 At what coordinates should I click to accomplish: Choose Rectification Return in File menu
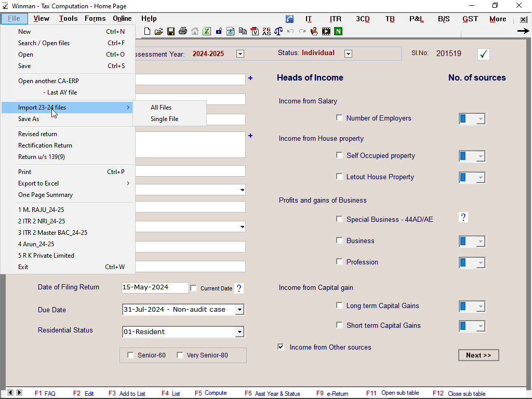[x=45, y=145]
